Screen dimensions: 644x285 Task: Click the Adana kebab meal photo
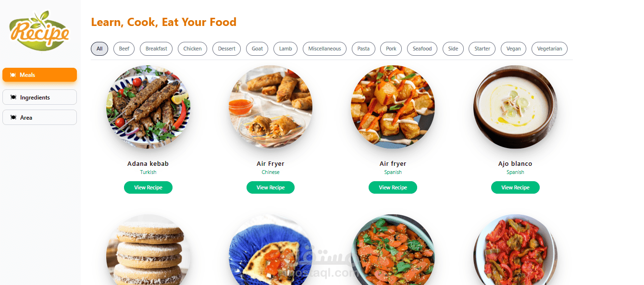pos(148,107)
